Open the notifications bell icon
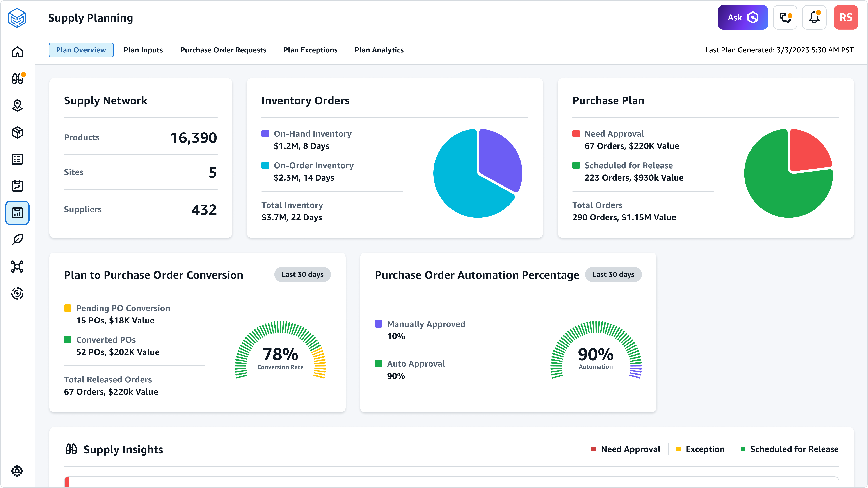868x488 pixels. (814, 17)
